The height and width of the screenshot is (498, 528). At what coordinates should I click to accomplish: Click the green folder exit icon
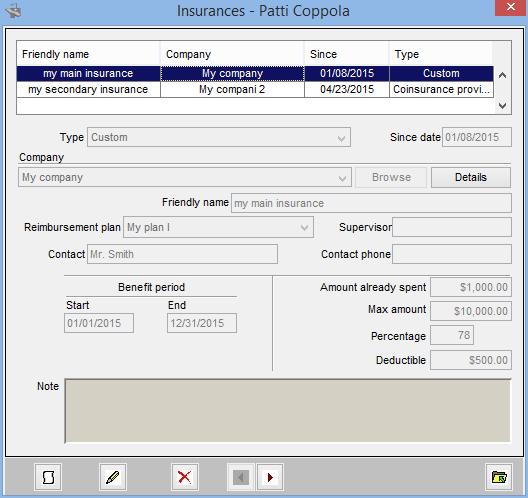499,477
